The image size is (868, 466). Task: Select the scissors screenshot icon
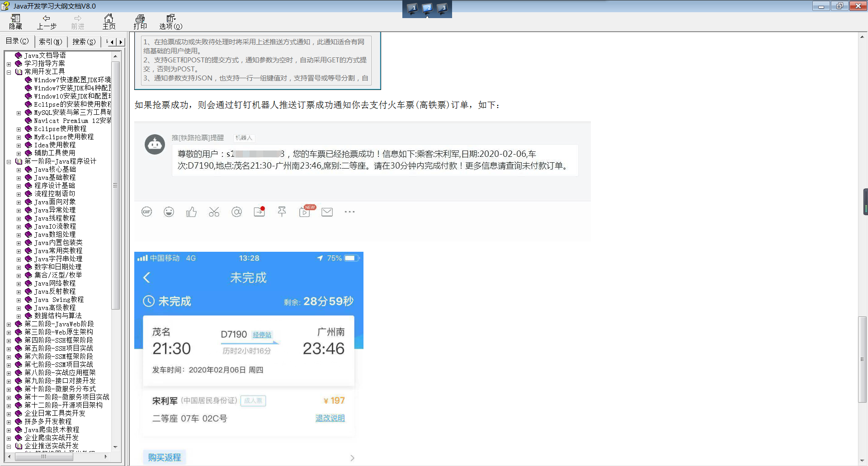click(214, 212)
